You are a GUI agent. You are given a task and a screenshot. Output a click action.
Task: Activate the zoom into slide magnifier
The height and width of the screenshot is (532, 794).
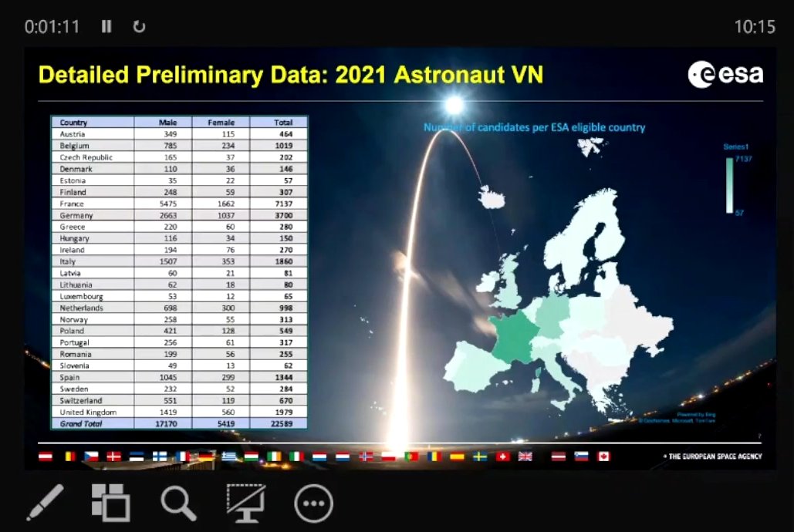[x=179, y=503]
